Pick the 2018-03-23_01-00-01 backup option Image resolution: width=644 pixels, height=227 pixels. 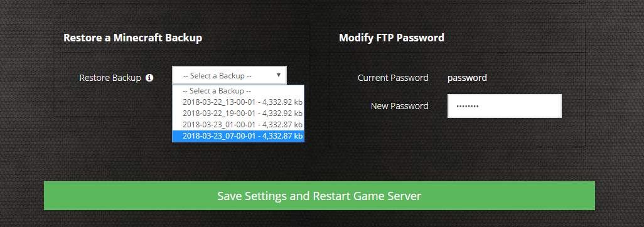point(239,124)
